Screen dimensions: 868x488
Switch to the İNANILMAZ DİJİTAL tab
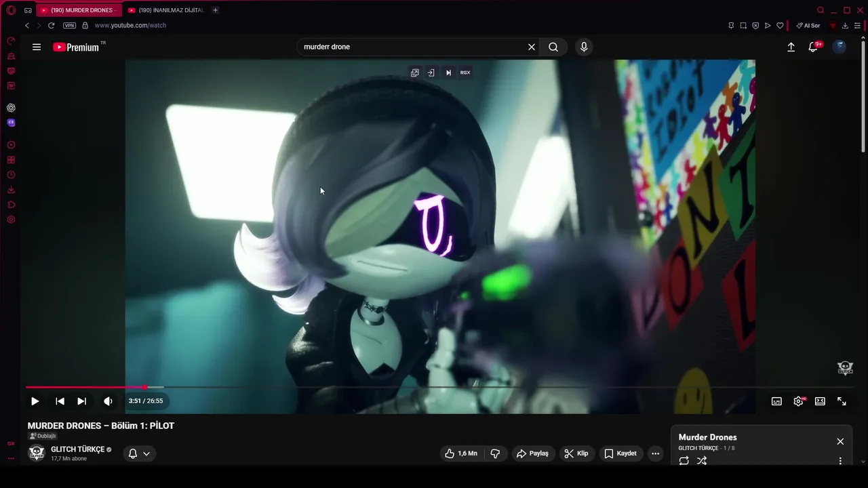166,10
